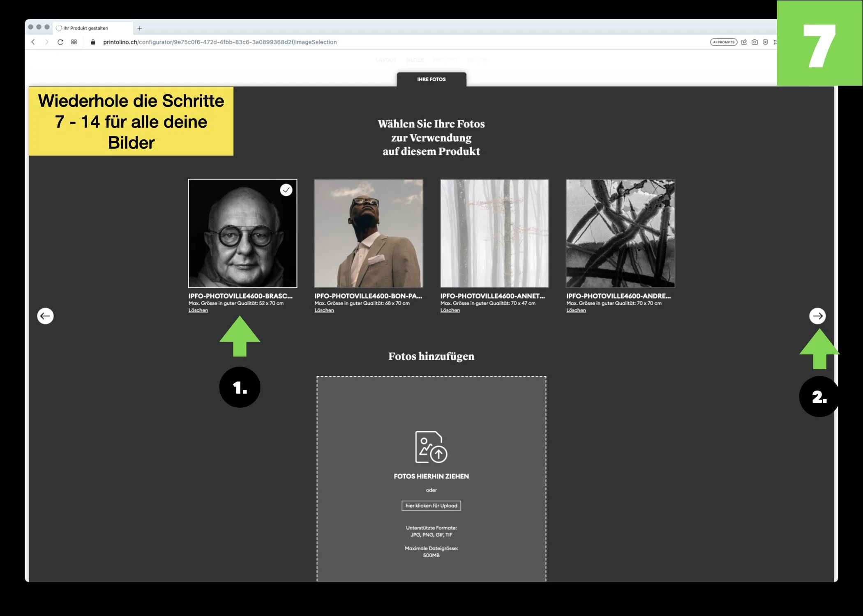Go back with the browser back arrow
This screenshot has height=616, width=863.
coord(33,42)
